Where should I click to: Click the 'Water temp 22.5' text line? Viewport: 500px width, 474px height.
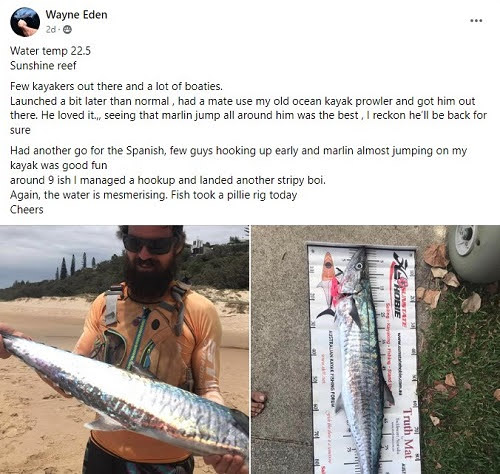coord(50,51)
